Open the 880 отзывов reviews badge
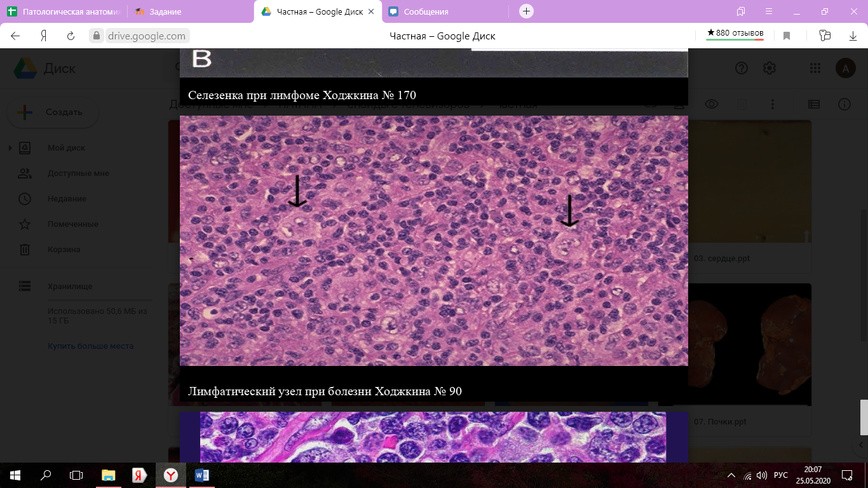Screen dimensions: 868x488 pyautogui.click(x=735, y=34)
